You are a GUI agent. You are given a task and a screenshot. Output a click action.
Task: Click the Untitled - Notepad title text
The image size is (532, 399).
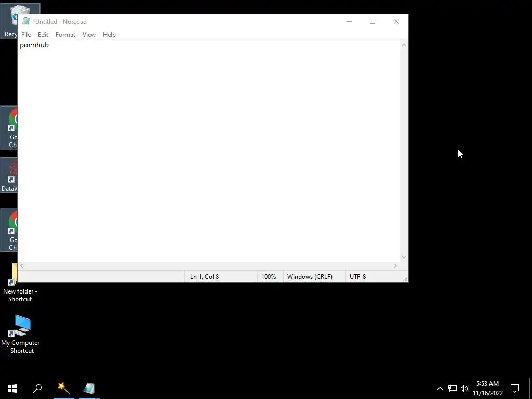point(60,22)
